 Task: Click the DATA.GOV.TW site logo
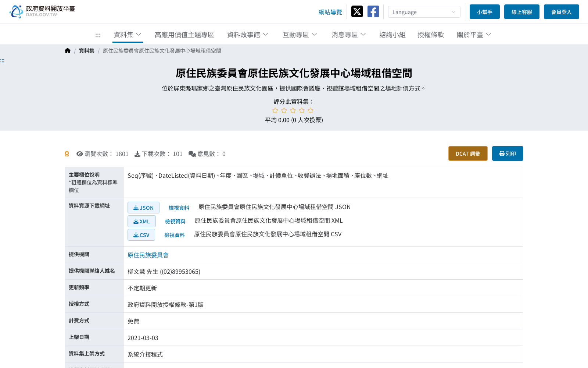pyautogui.click(x=42, y=11)
